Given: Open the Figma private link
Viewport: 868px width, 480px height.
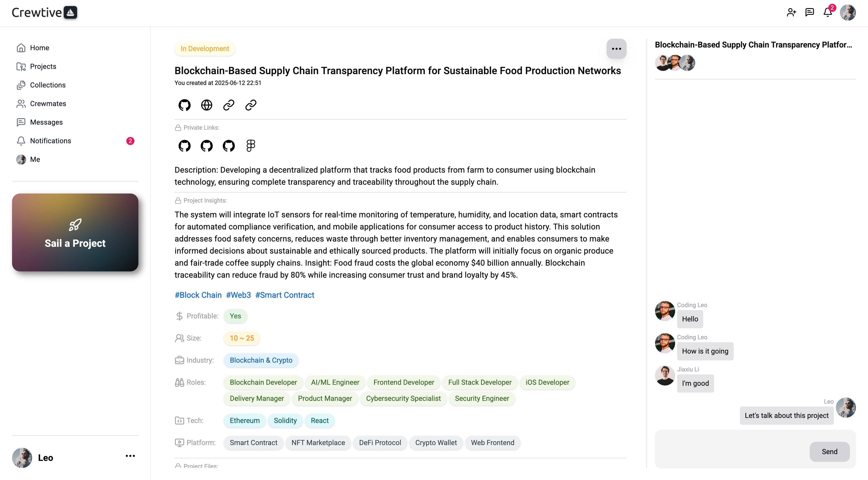Looking at the screenshot, I should click(x=251, y=146).
